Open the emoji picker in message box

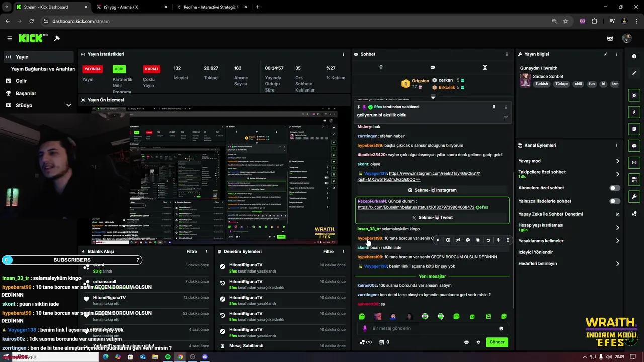coord(501,328)
